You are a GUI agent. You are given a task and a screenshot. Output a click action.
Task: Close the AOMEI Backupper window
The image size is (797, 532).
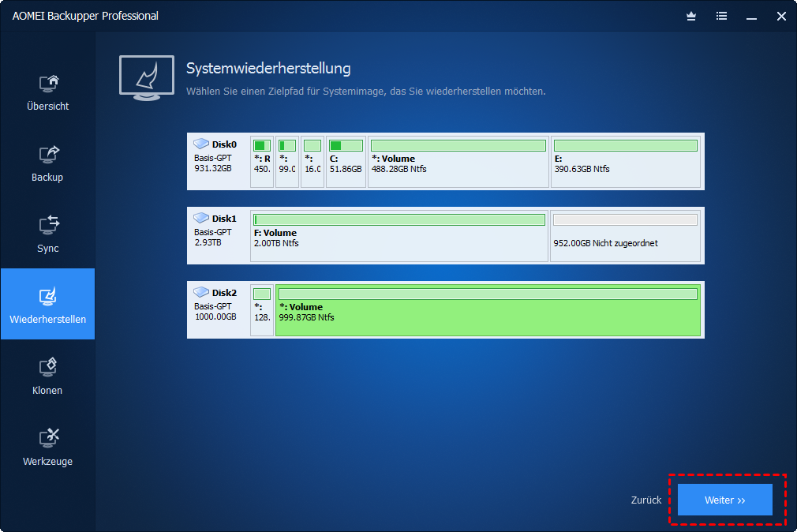point(782,17)
